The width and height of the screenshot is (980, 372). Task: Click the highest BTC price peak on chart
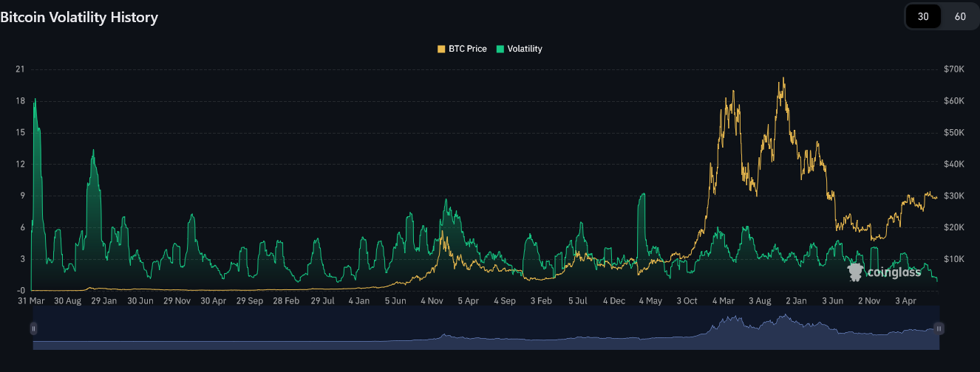783,79
